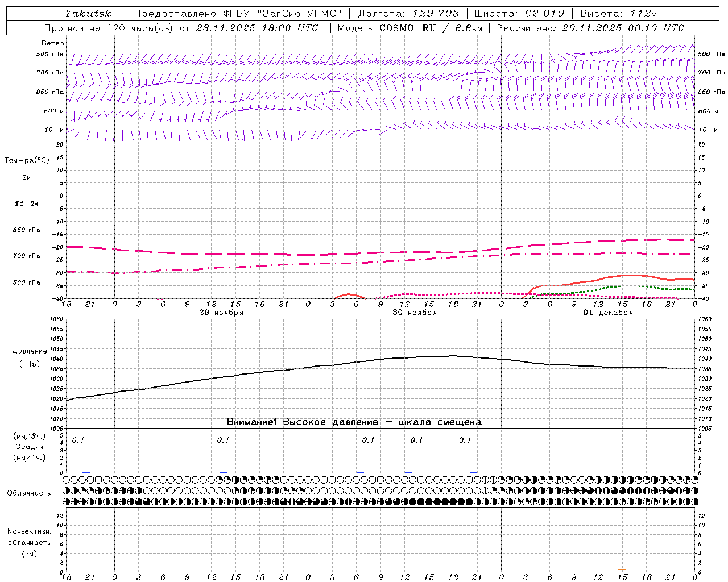
Task: Click the 'Тем-ра(°C)' temperature panel label
Action: (x=27, y=161)
